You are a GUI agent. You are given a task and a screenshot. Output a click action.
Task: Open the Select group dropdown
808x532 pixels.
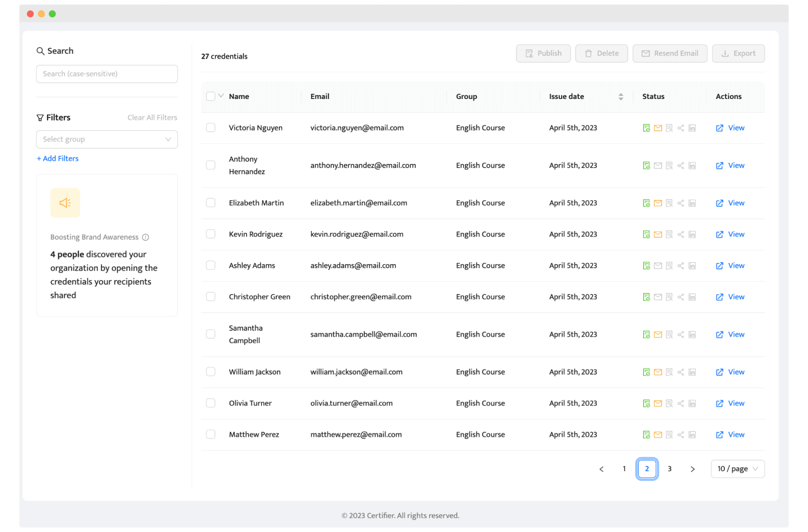pos(107,139)
